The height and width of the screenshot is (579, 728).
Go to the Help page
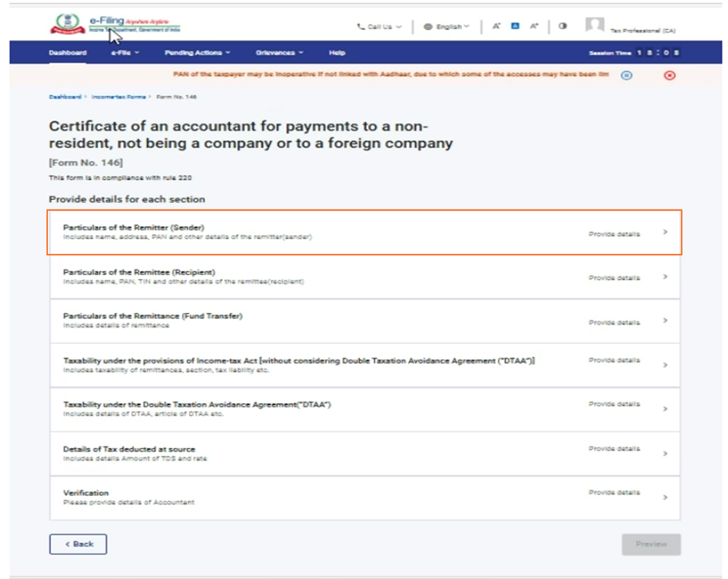click(337, 53)
